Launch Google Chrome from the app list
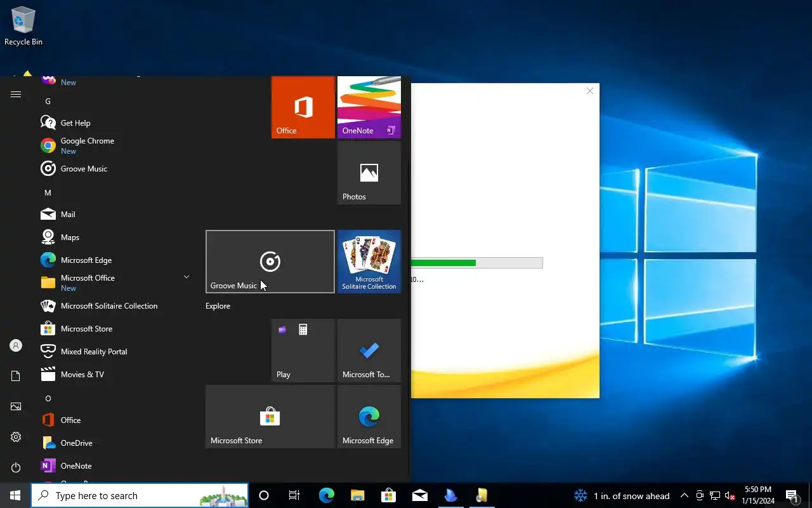 (114, 146)
